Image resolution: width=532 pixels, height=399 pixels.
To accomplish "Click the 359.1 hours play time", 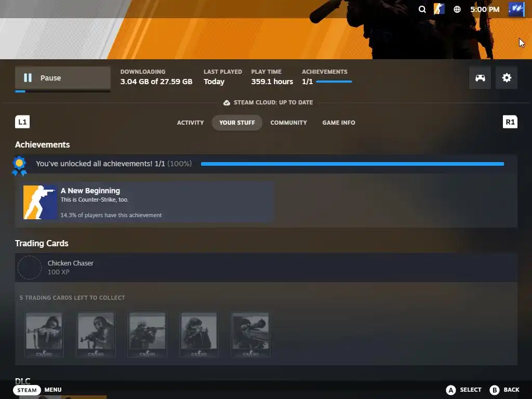I will tap(272, 82).
